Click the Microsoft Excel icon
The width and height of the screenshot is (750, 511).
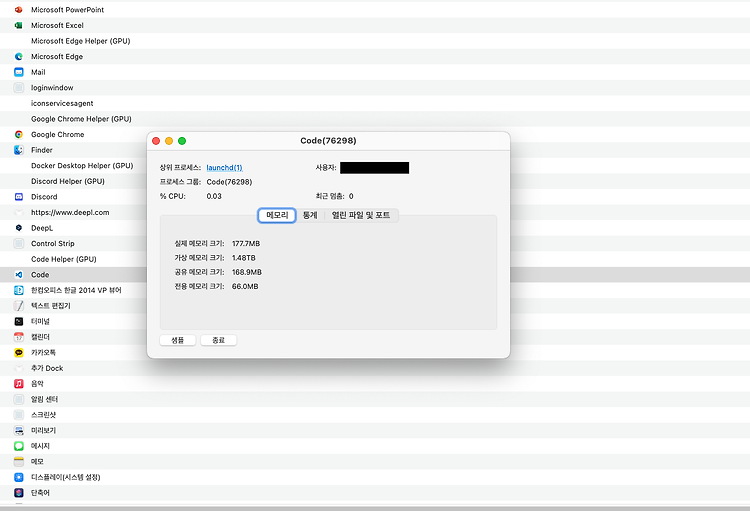tap(19, 25)
